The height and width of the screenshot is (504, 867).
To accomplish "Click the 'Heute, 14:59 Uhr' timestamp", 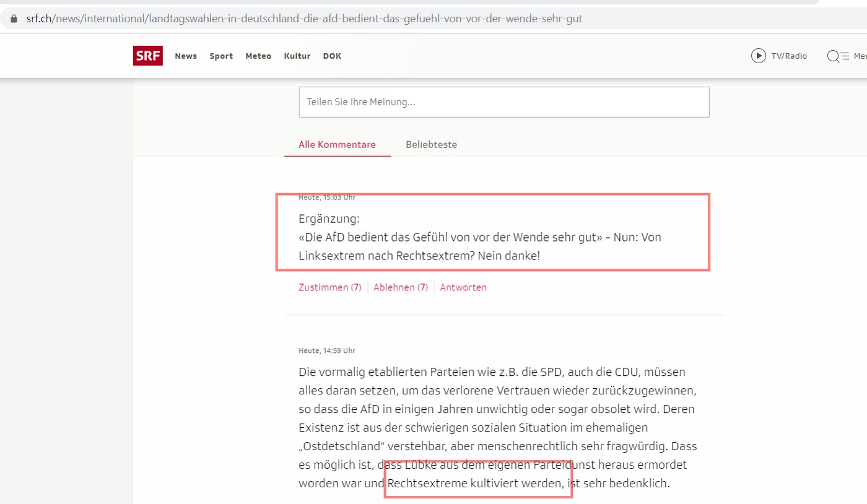I will pos(326,350).
